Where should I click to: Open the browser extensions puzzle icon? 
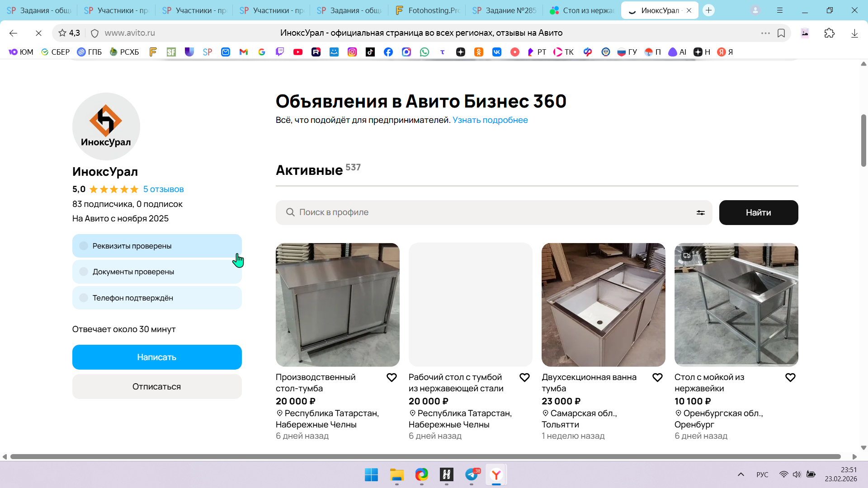tap(829, 33)
